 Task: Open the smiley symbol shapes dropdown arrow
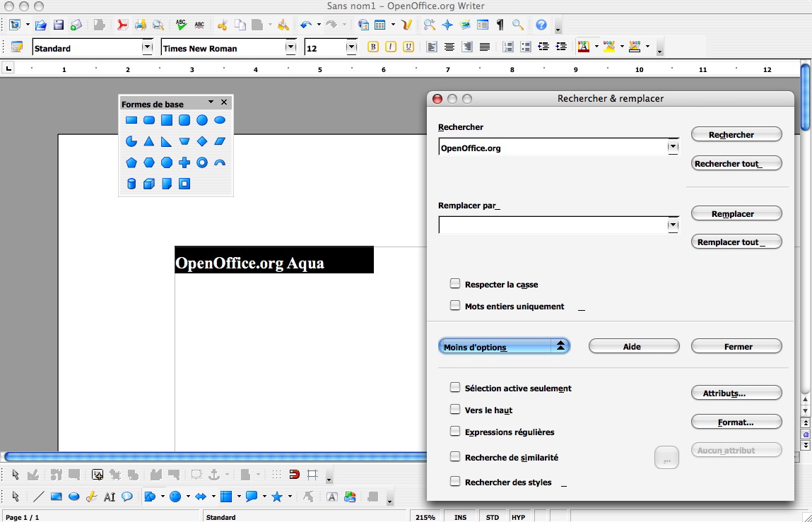[x=188, y=497]
